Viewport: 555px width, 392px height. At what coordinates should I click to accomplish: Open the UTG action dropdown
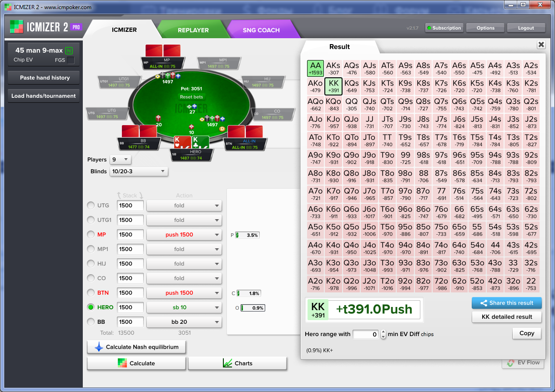[184, 206]
